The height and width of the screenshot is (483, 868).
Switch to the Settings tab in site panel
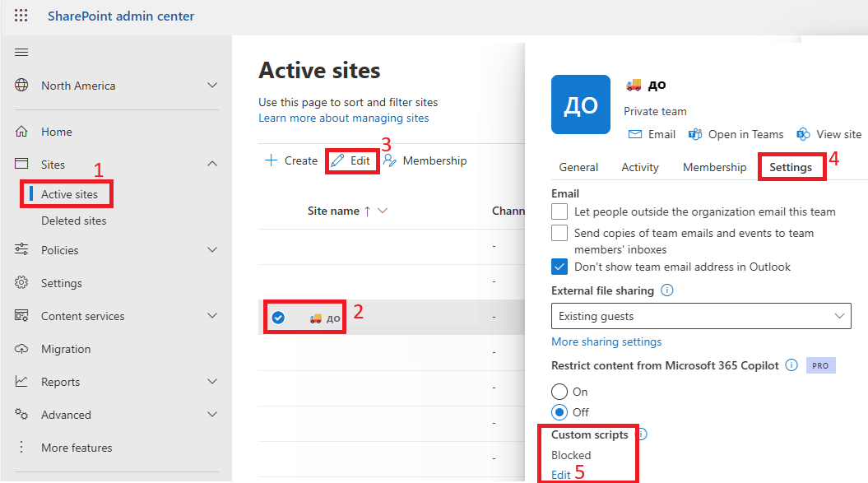791,167
